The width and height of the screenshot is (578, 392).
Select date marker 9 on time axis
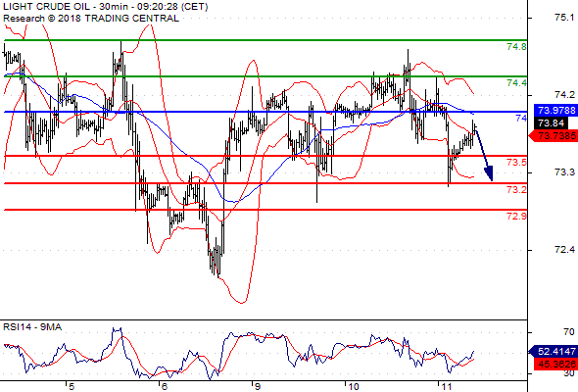click(x=257, y=387)
